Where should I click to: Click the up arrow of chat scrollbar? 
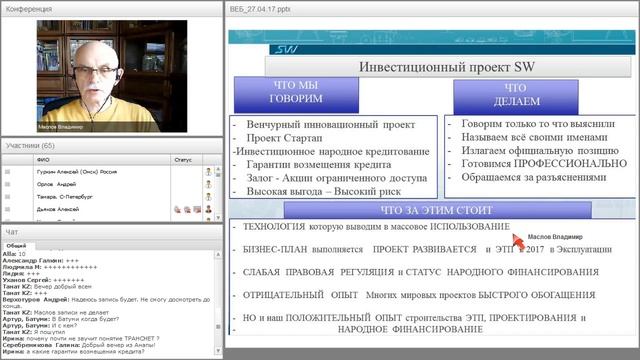(x=218, y=254)
